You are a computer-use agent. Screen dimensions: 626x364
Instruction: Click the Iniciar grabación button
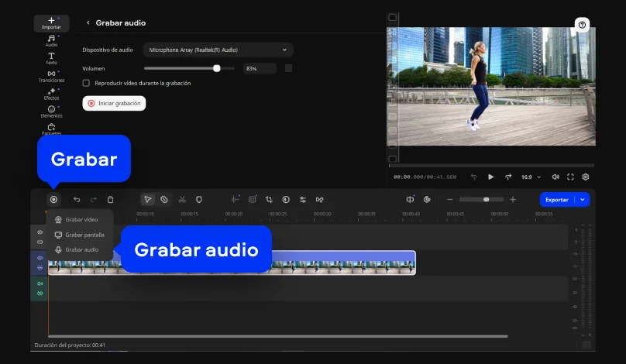point(114,103)
